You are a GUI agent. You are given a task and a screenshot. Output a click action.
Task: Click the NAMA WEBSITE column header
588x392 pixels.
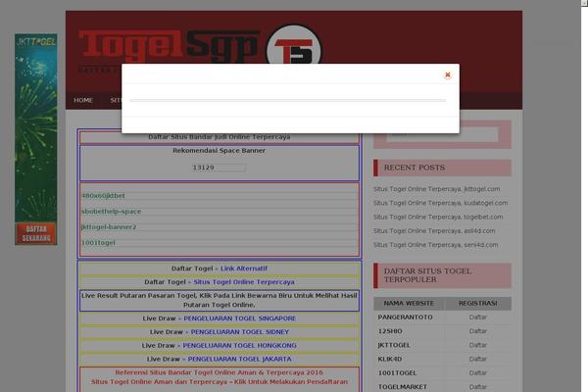tap(409, 304)
